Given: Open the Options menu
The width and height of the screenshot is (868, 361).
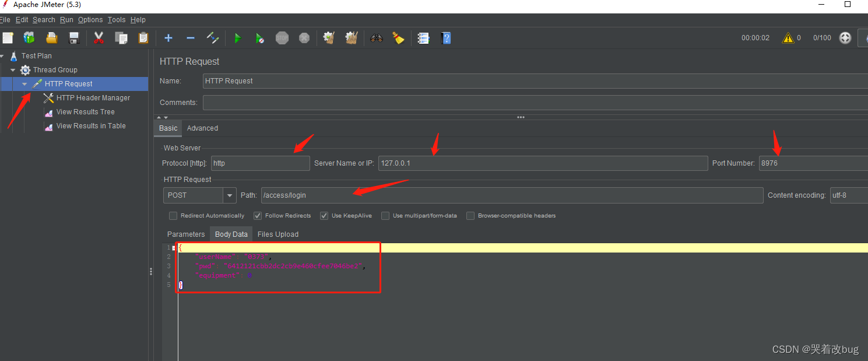Looking at the screenshot, I should [90, 20].
